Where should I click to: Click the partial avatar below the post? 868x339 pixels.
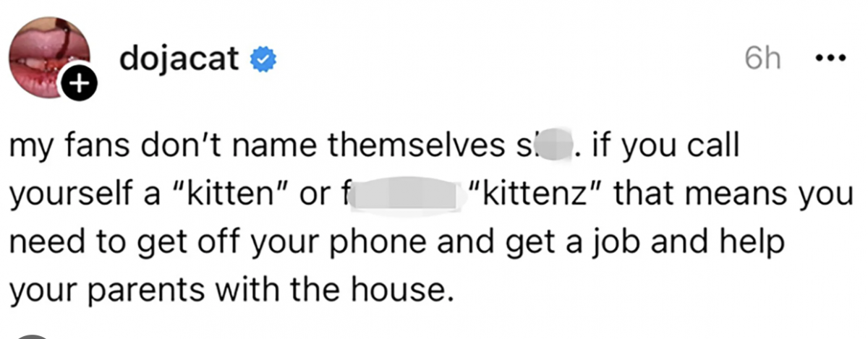33,335
